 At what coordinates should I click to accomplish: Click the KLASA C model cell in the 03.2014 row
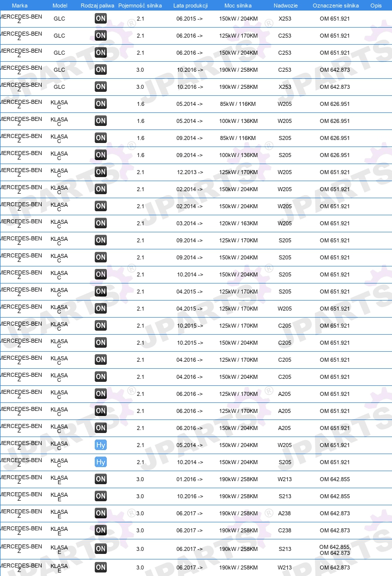pos(59,224)
